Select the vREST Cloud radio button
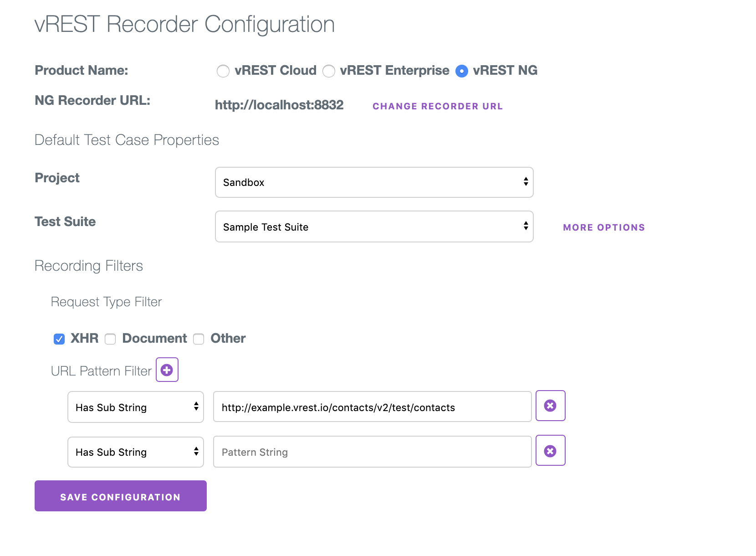 point(223,71)
